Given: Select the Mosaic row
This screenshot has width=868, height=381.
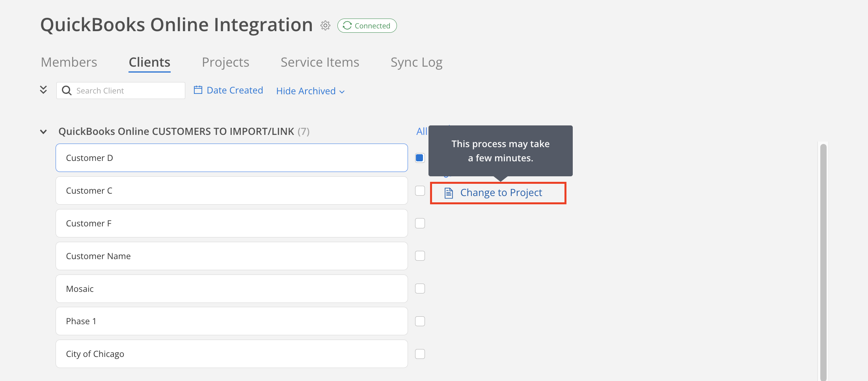Looking at the screenshot, I should (x=232, y=289).
